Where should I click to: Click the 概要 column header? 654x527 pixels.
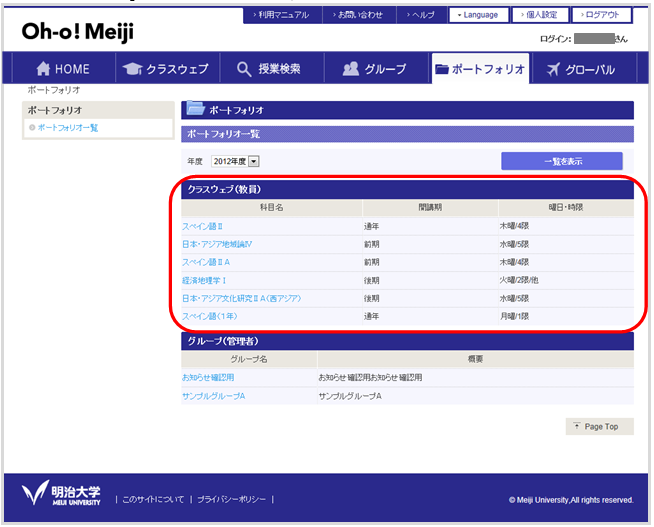[x=475, y=359]
